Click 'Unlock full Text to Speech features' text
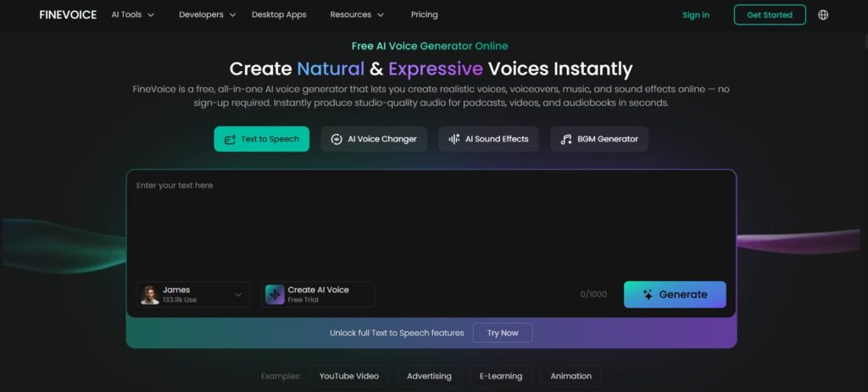 [x=397, y=333]
